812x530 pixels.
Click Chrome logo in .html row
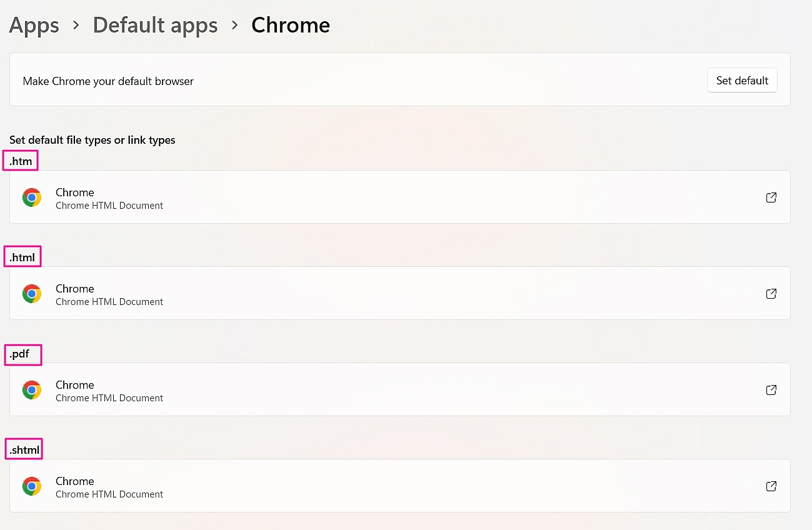point(32,294)
